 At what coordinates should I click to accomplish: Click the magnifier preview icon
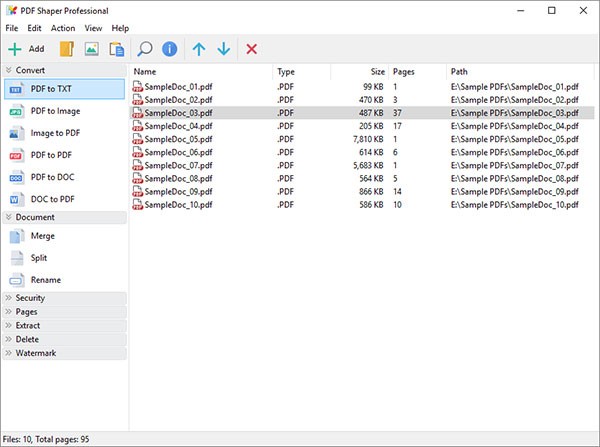[x=146, y=48]
